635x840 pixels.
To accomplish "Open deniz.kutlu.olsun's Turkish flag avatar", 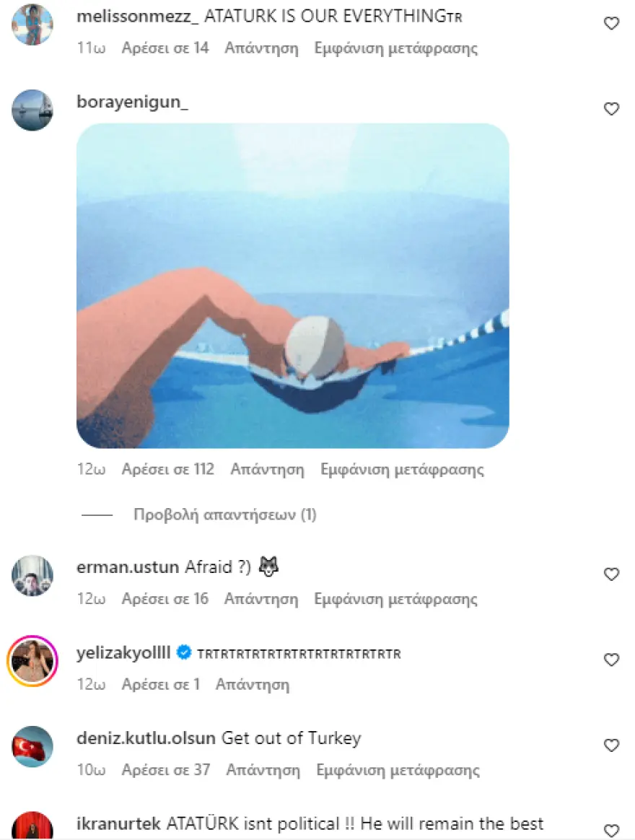I will [32, 746].
